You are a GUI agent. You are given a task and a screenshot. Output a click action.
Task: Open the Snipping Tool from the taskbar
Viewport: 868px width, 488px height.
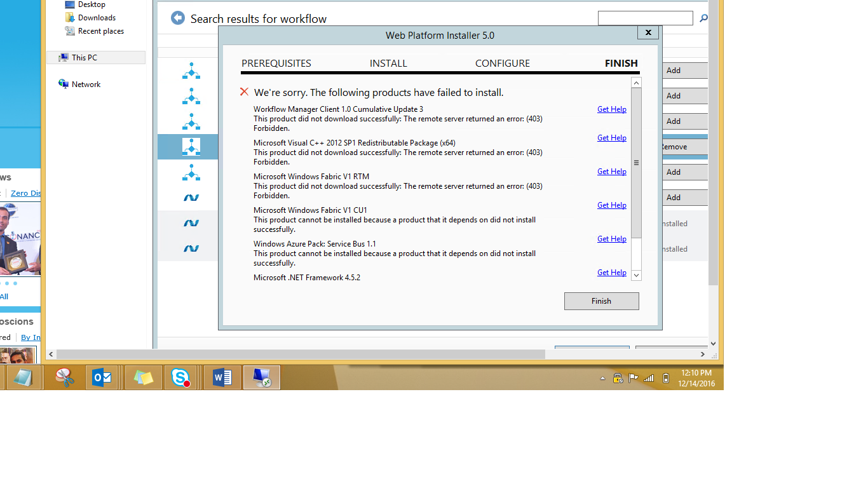pos(64,377)
